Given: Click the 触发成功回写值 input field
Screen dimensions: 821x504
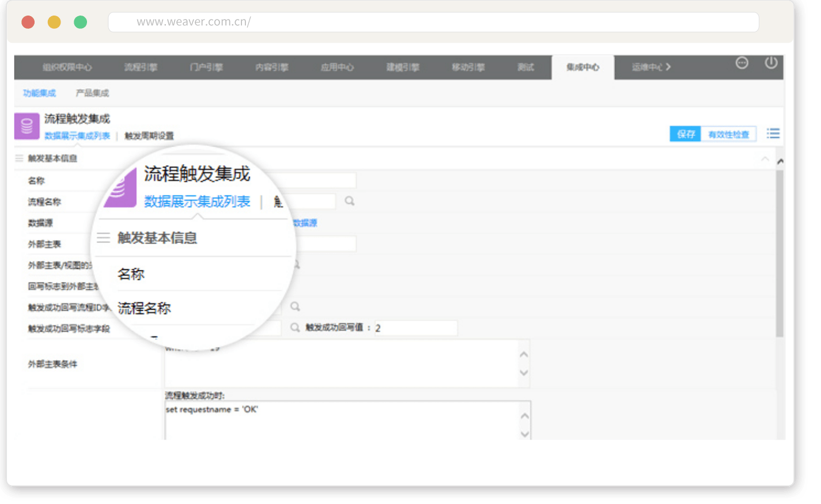Looking at the screenshot, I should 416,328.
